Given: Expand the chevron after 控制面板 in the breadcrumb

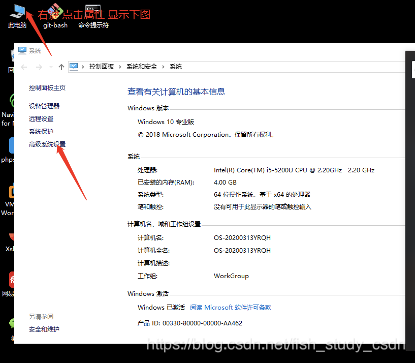Looking at the screenshot, I should (x=120, y=67).
